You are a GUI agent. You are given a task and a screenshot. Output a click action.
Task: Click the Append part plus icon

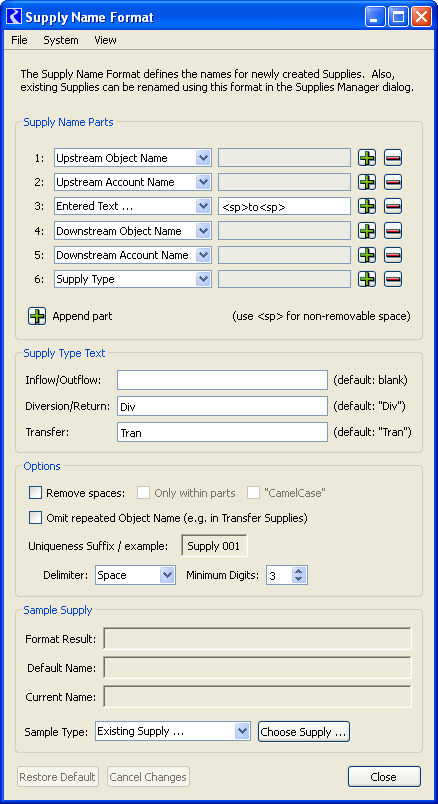point(37,316)
